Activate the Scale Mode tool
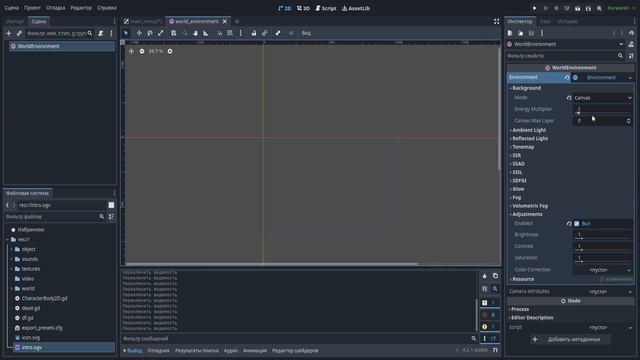Screen dimensions: 640x360 [160, 33]
